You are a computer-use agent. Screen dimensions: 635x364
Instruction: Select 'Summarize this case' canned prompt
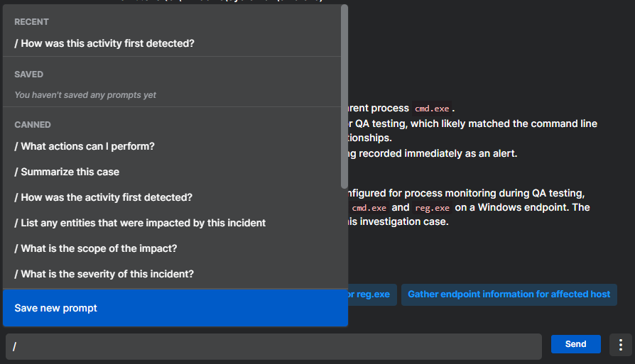click(67, 172)
